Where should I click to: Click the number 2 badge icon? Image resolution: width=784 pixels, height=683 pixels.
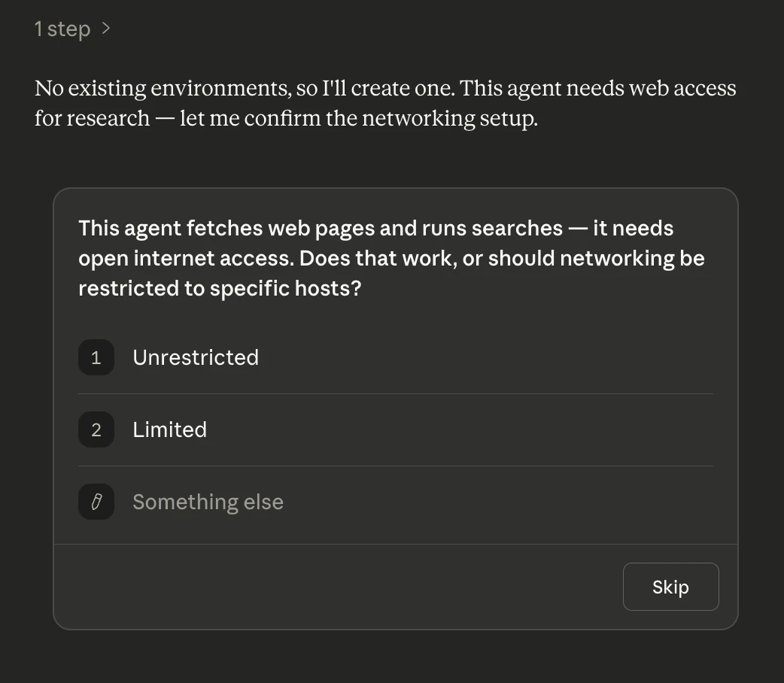(x=96, y=430)
